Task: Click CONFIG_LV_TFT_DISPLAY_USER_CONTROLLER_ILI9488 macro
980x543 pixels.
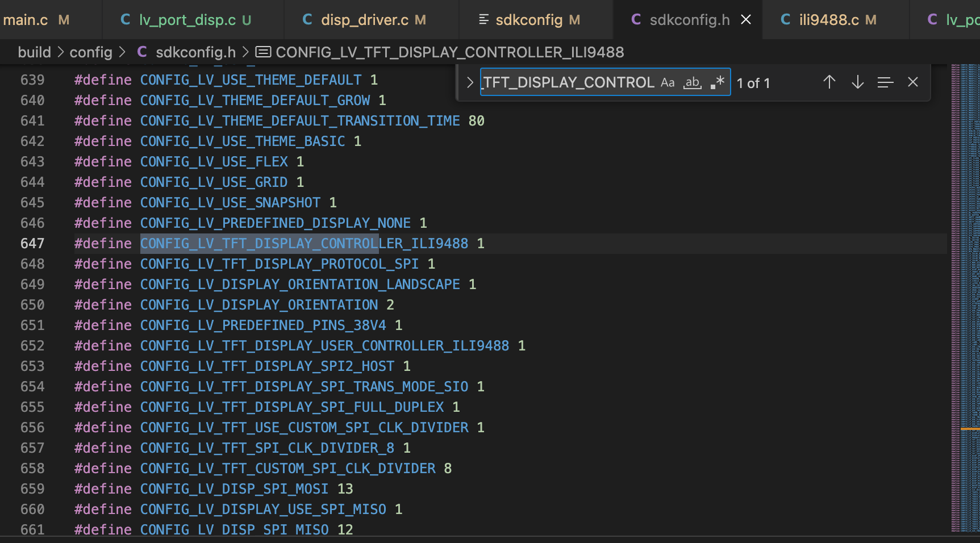Action: 325,346
